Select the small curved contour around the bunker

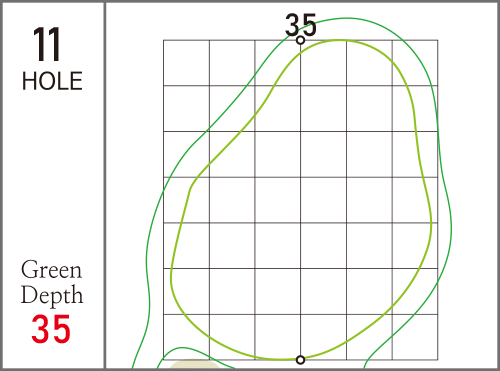[x=182, y=348]
